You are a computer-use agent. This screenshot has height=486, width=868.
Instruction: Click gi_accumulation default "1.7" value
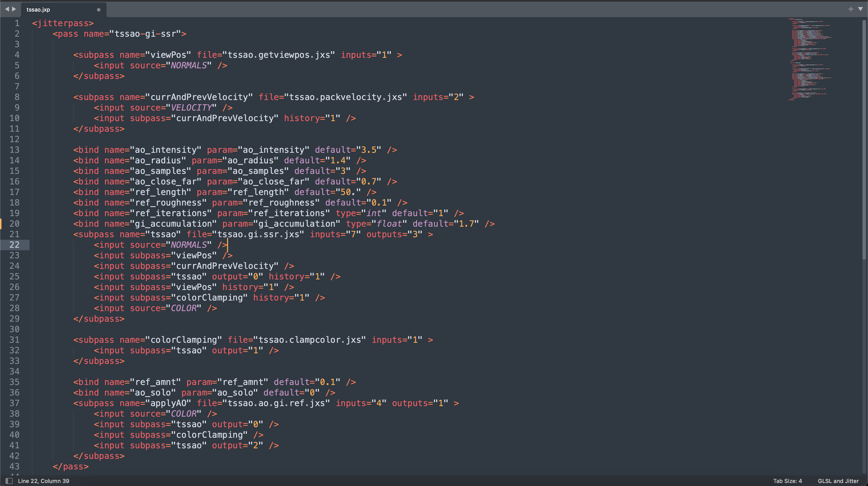pyautogui.click(x=466, y=224)
